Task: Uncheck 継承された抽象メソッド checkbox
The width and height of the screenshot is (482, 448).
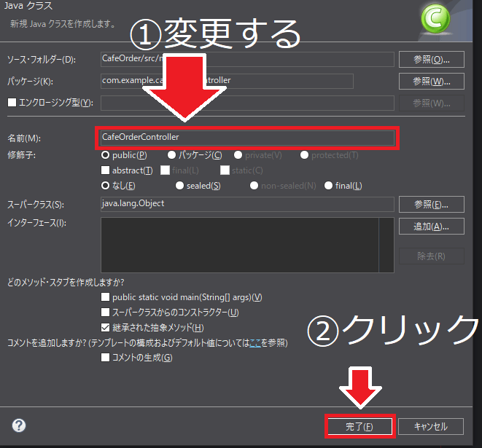Action: [106, 328]
